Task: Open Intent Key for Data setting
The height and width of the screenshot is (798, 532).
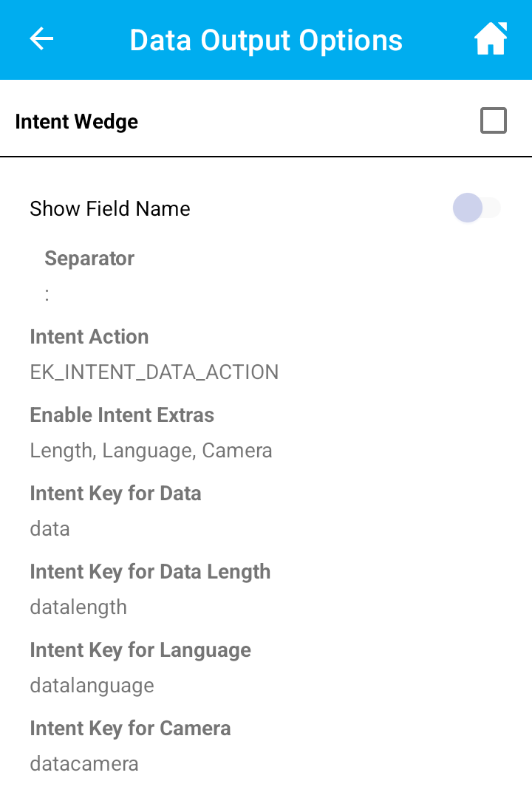Action: click(x=115, y=494)
